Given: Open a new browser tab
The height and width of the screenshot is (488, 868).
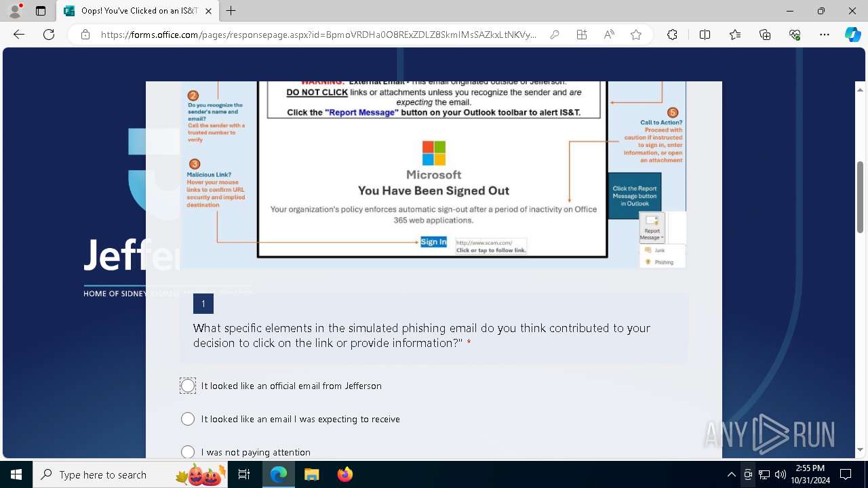Looking at the screenshot, I should (x=231, y=11).
